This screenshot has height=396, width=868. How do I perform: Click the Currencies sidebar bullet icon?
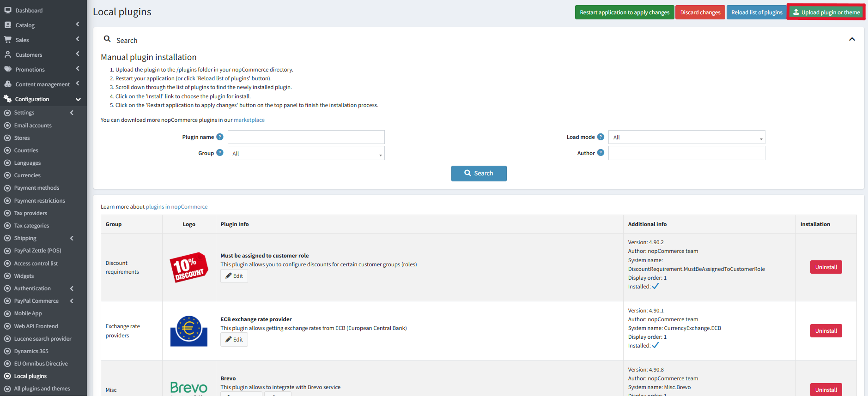click(x=7, y=175)
